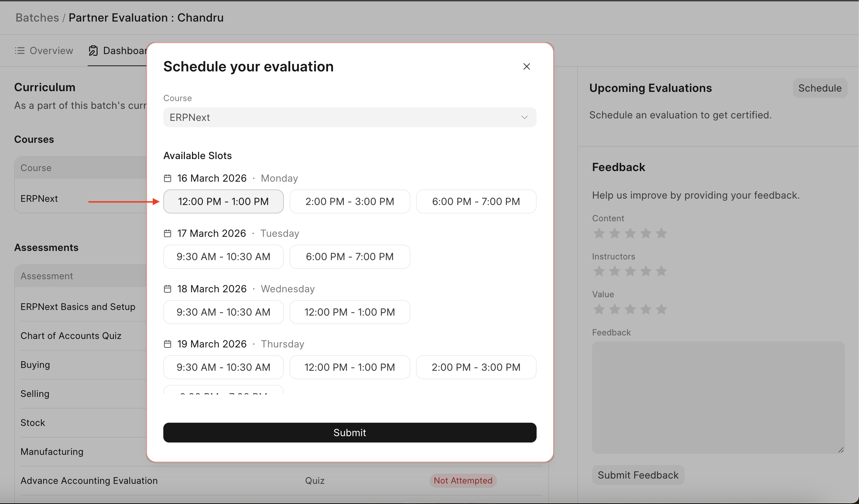Click calendar icon beside 19 March 2026

pyautogui.click(x=168, y=344)
